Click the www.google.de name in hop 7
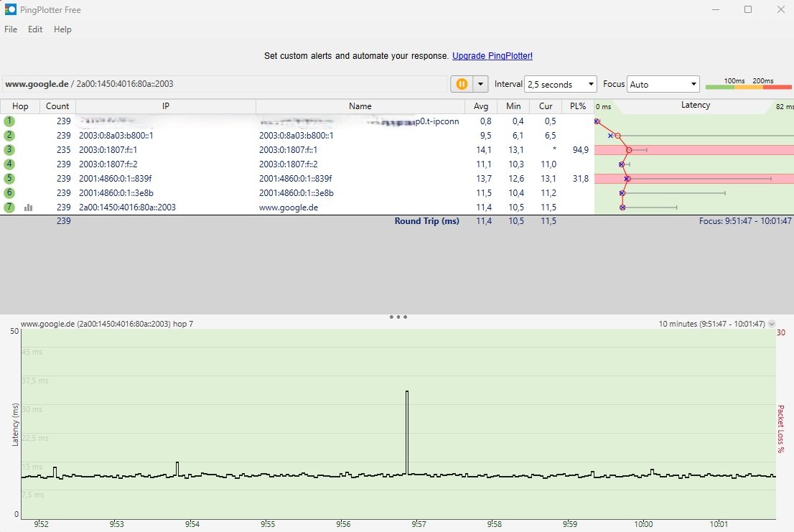This screenshot has height=532, width=794. click(x=289, y=207)
